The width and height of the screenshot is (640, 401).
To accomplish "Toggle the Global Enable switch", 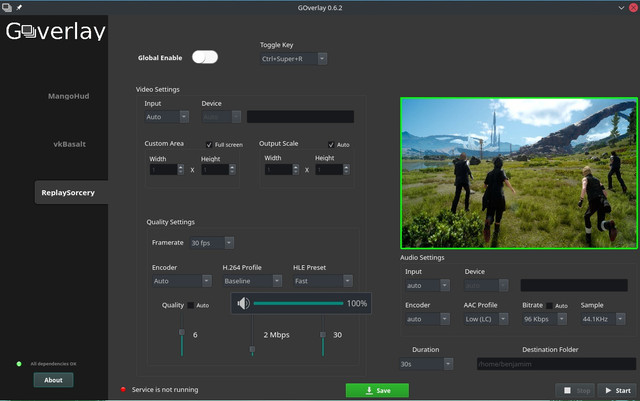I will coord(205,58).
